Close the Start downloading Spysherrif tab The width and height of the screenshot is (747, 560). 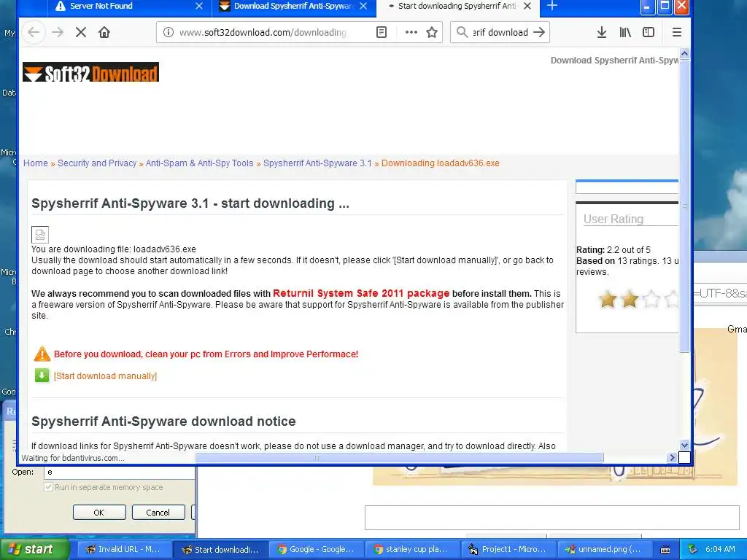[527, 6]
